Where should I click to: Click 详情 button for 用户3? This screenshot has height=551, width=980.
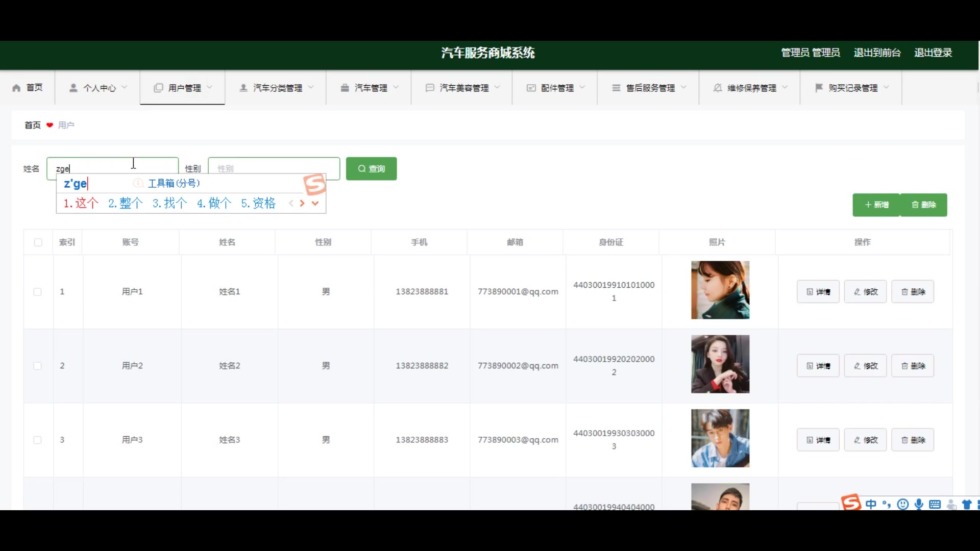click(x=818, y=440)
